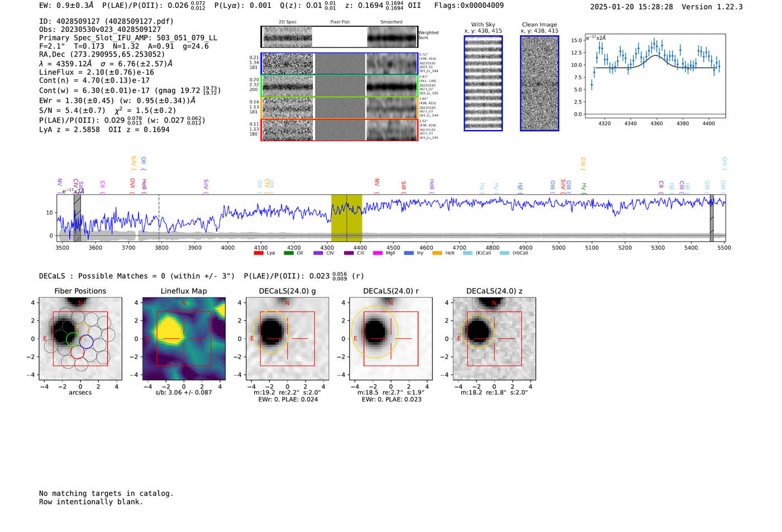Click the Gaussian line-fit plot near 4360Å
Screen dimensions: 782x532
point(655,76)
